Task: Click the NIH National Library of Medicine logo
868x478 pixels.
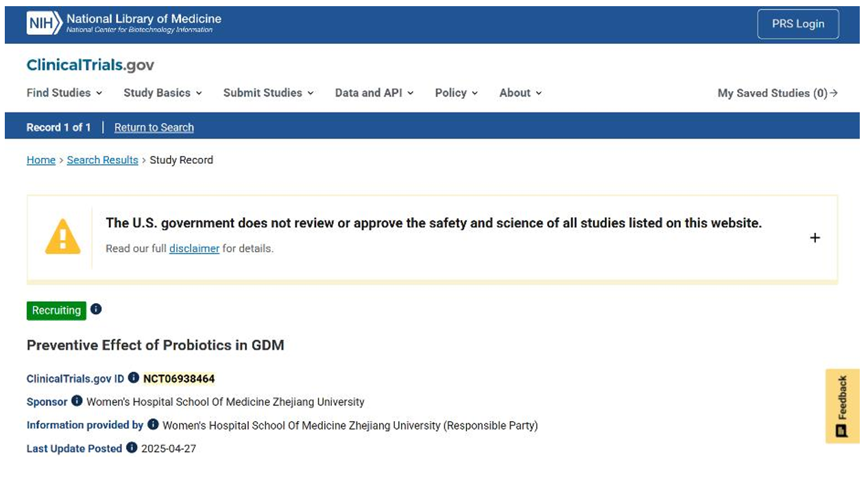Action: pos(124,23)
